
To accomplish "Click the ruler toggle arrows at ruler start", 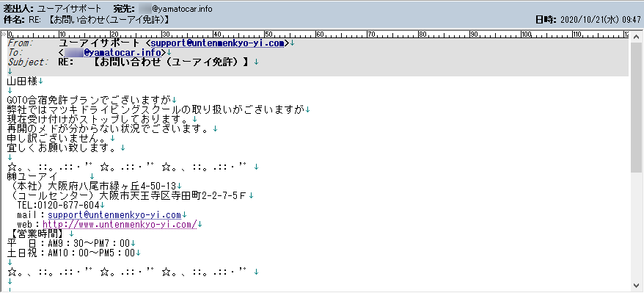I will coord(4,34).
